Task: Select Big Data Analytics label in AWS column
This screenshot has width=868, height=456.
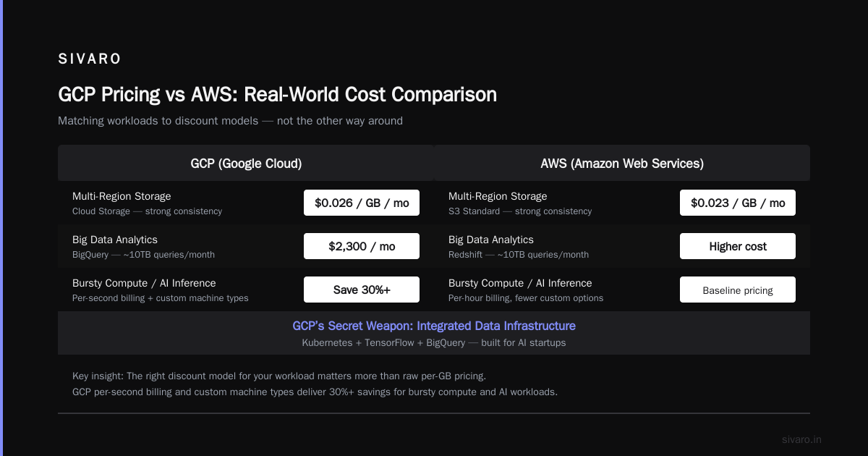Action: pos(491,240)
